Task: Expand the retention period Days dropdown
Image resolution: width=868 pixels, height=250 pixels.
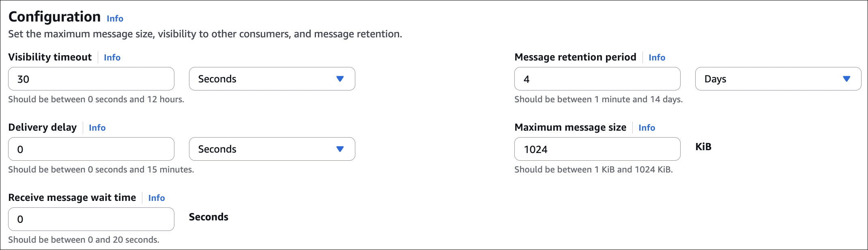Action: click(778, 79)
